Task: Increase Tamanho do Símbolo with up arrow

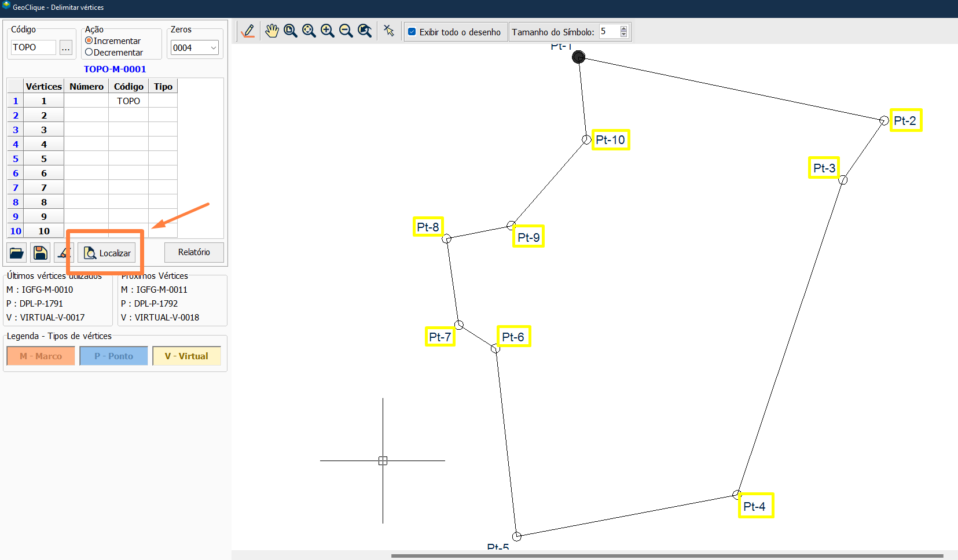Action: [x=623, y=28]
